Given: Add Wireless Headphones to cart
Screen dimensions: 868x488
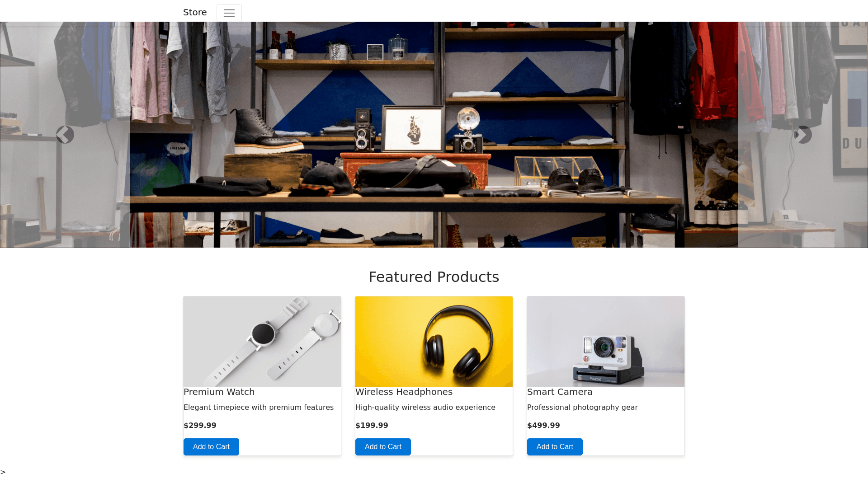Looking at the screenshot, I should coord(383,447).
